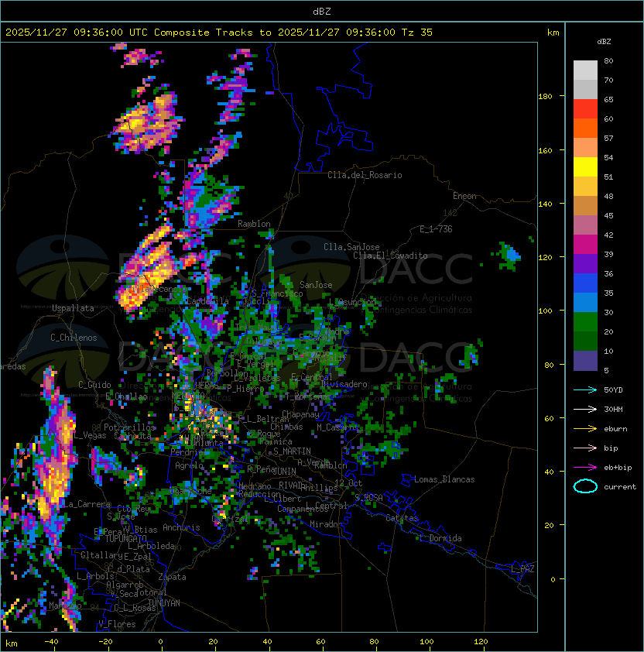Click the Mirador map label
644x652 pixels.
(x=327, y=524)
